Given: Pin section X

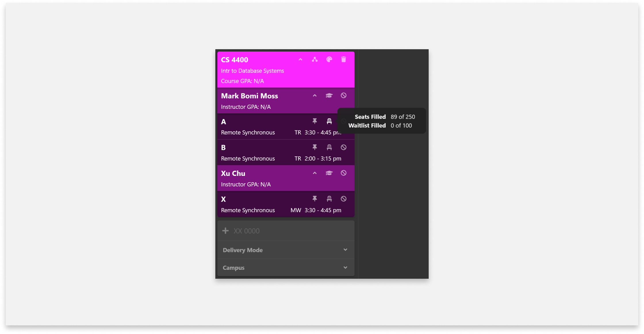Looking at the screenshot, I should tap(315, 199).
